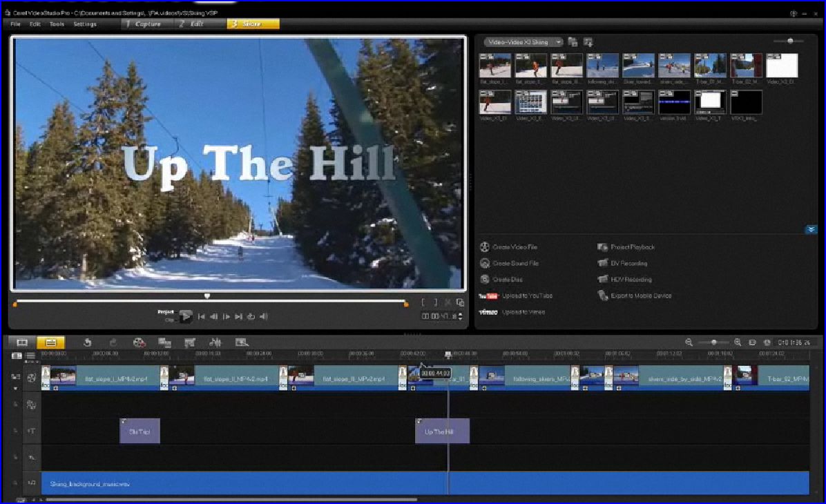Screen dimensions: 826x504
Task: Select the version_3 library thumbnail with blue bar
Action: [674, 102]
